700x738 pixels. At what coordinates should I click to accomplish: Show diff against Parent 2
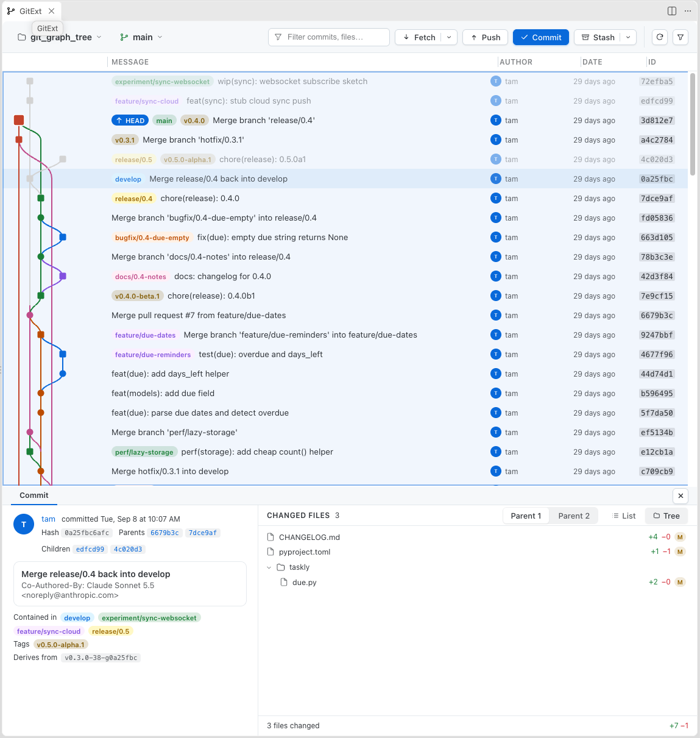point(574,516)
